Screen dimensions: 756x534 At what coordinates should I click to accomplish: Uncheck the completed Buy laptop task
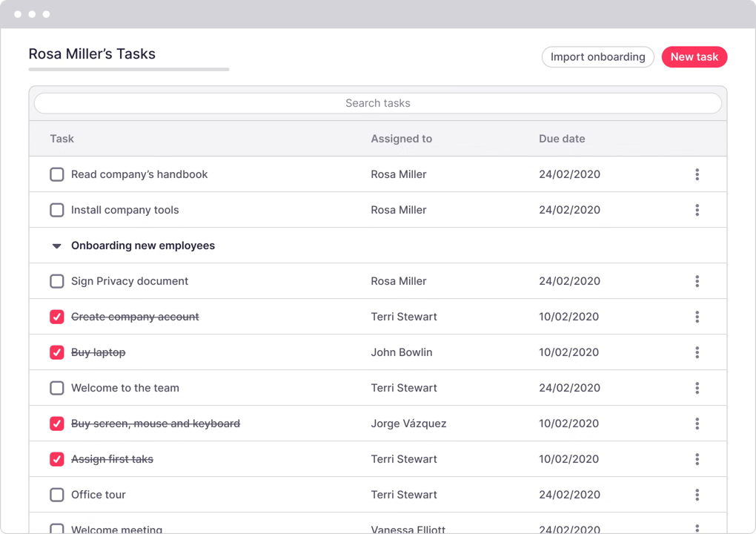pyautogui.click(x=56, y=352)
